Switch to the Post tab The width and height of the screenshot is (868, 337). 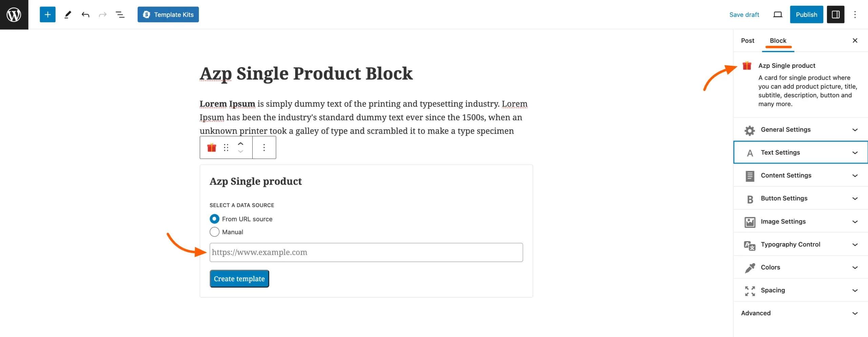[748, 40]
